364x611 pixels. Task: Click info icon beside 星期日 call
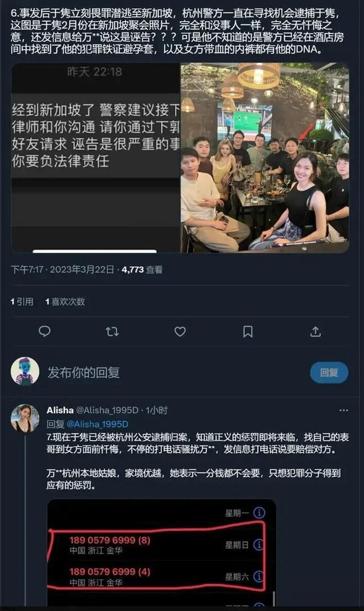[259, 545]
